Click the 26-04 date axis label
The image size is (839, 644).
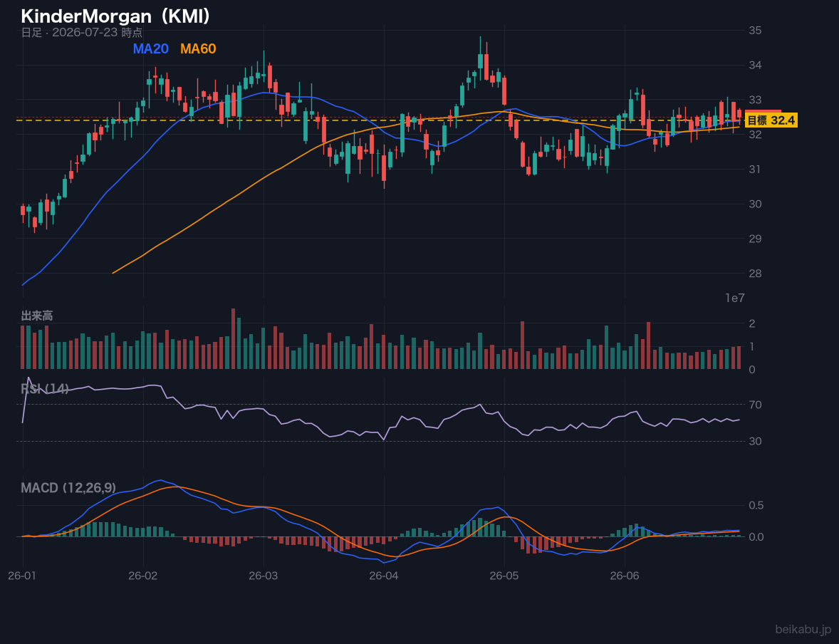(x=384, y=576)
